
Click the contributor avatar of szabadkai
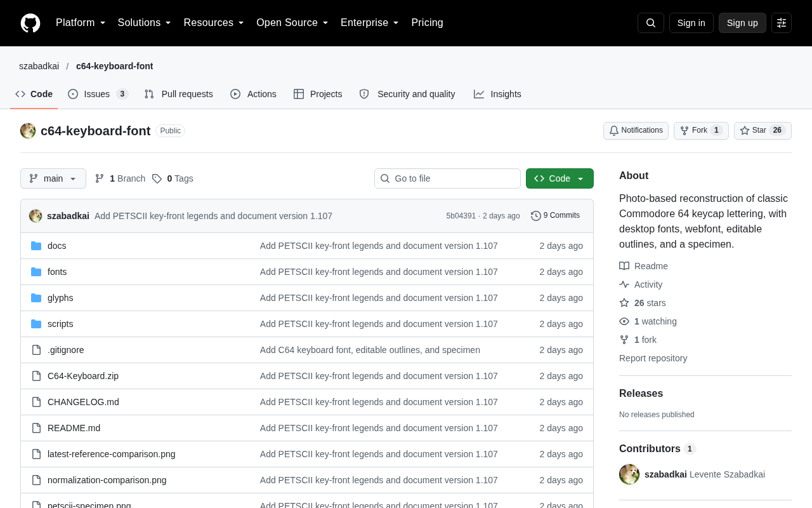tap(629, 474)
